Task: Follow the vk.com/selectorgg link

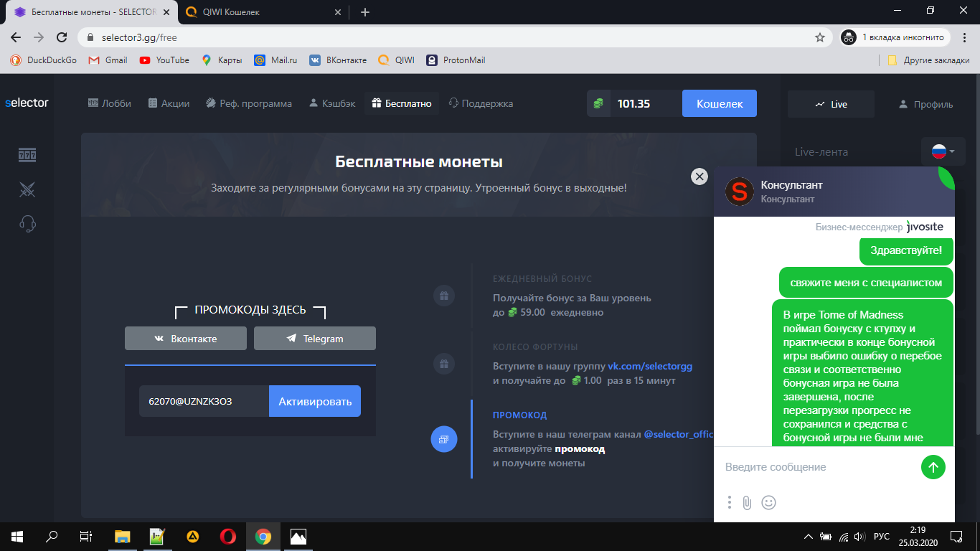Action: [x=650, y=366]
